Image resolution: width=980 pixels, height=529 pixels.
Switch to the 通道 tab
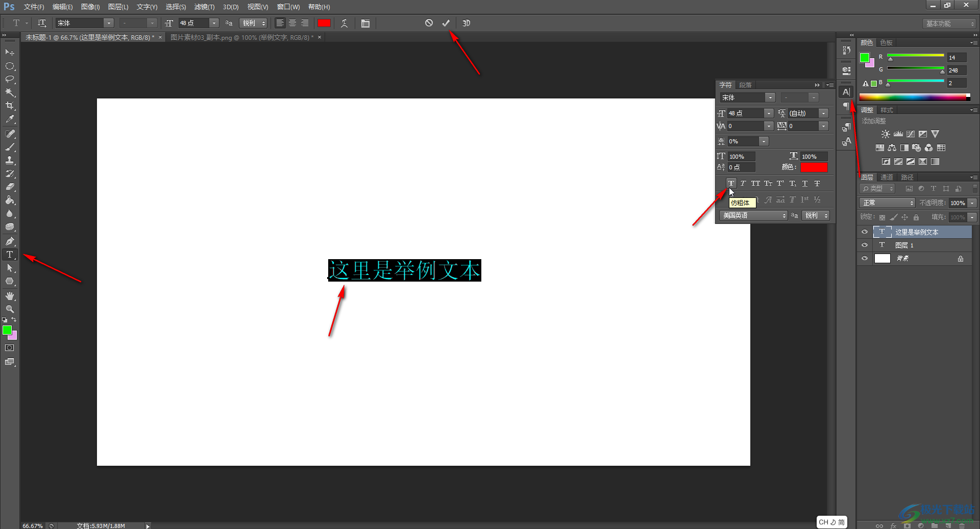[x=887, y=177]
